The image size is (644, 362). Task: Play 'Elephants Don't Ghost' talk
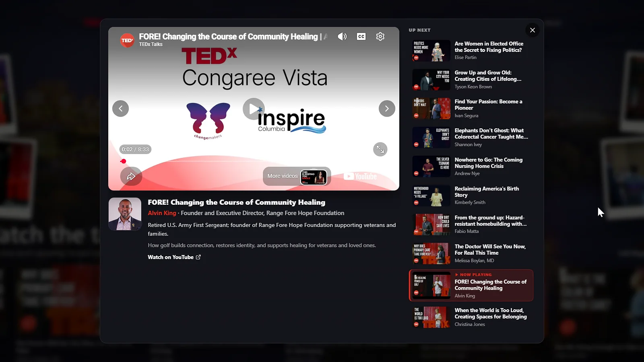coord(471,137)
